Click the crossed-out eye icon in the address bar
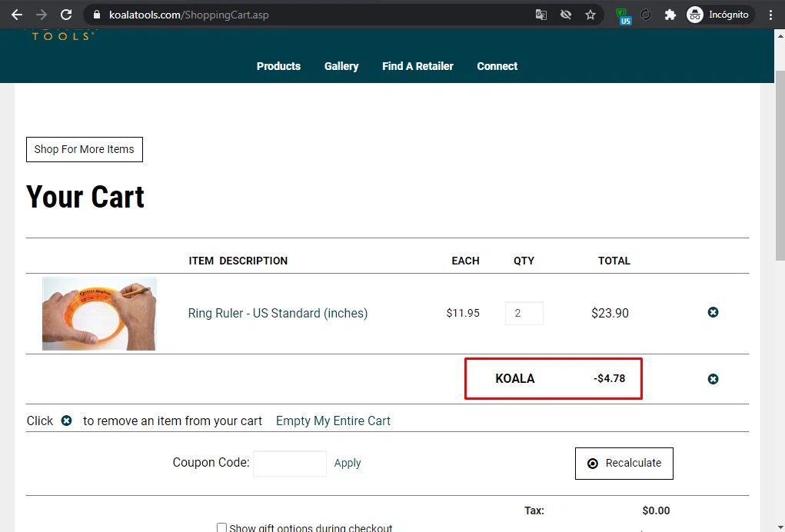The height and width of the screenshot is (532, 785). (x=566, y=15)
